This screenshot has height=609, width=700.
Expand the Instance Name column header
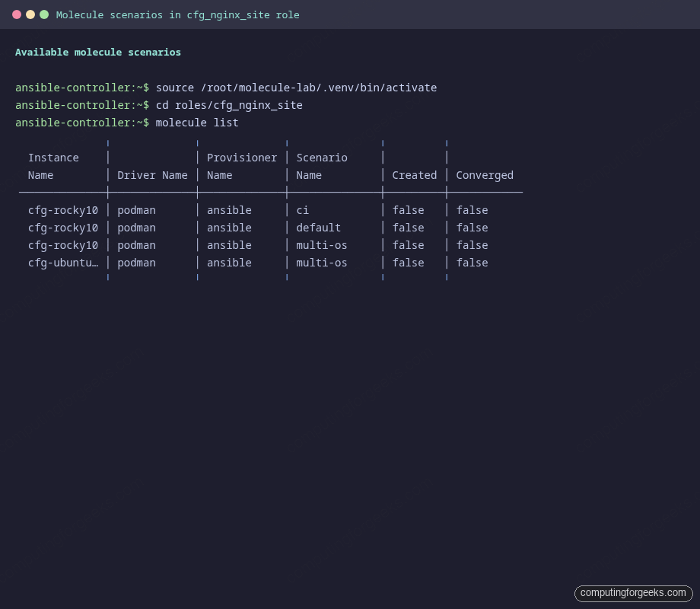pyautogui.click(x=53, y=166)
